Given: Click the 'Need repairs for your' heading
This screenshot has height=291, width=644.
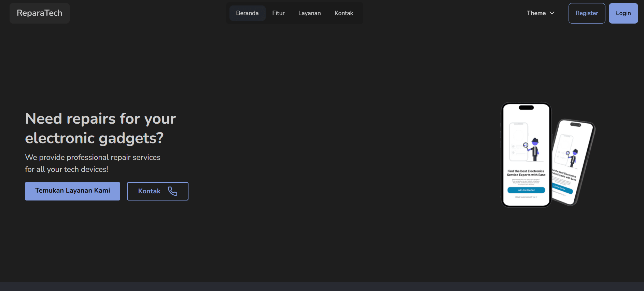Looking at the screenshot, I should click(100, 119).
